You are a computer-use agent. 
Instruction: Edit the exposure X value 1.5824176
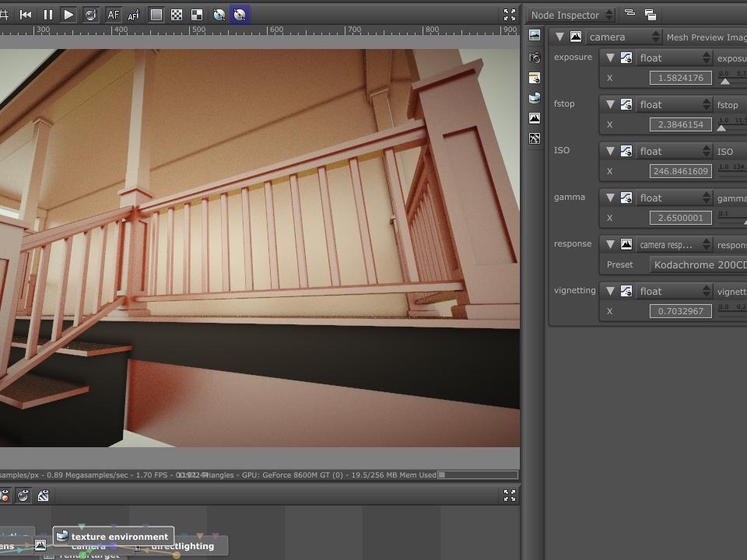point(680,78)
